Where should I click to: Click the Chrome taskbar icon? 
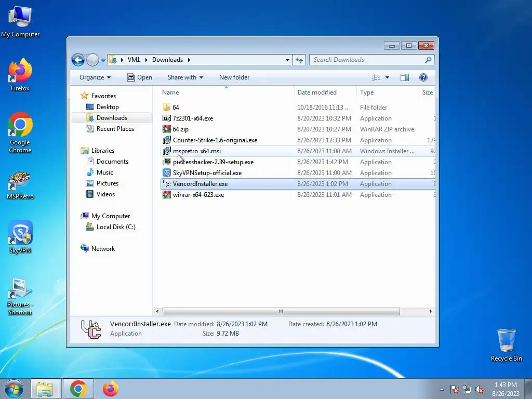pos(78,389)
